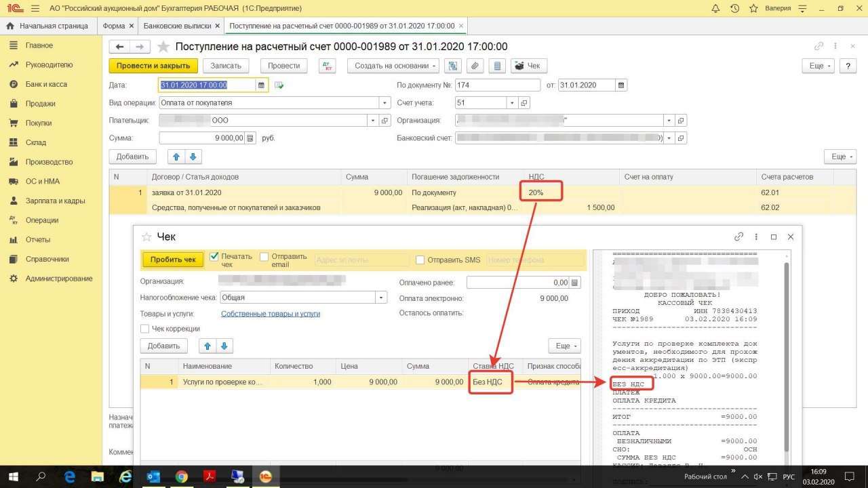
Task: Move payment row up with blue arrow
Action: [x=177, y=157]
